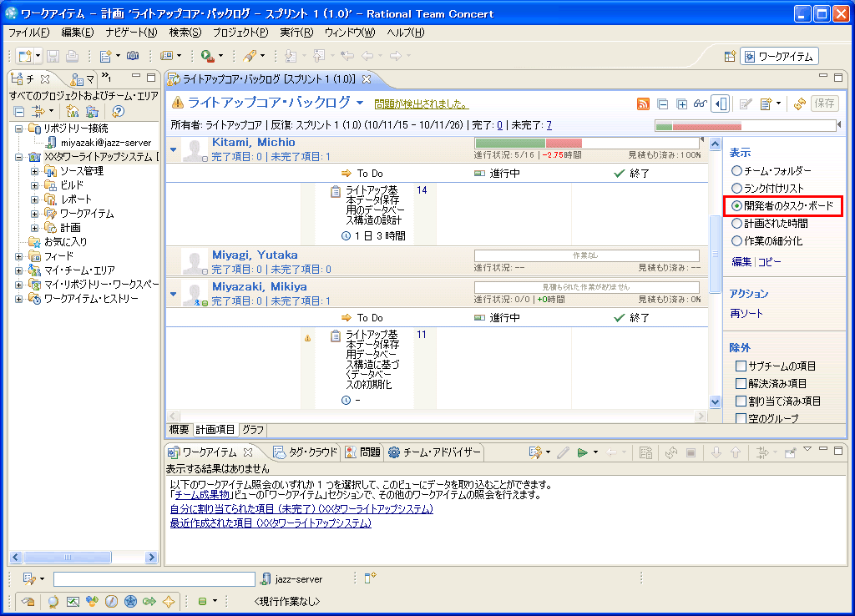Click the 保存 button
The image size is (855, 616).
click(824, 103)
